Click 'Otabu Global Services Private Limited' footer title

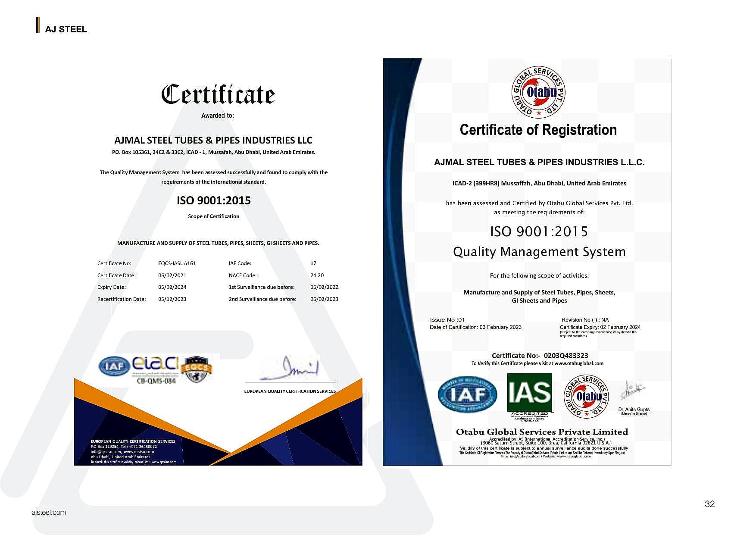click(542, 432)
